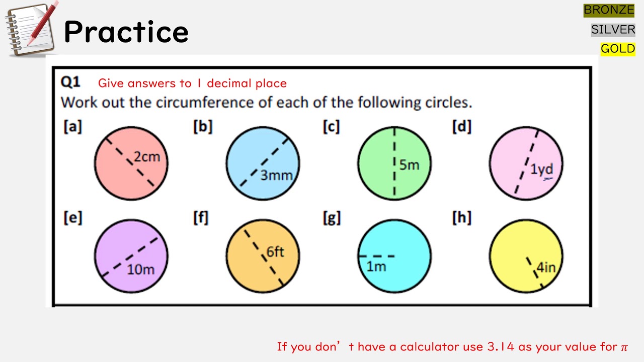The width and height of the screenshot is (644, 362).
Task: Click the Practice heading text
Action: click(126, 32)
